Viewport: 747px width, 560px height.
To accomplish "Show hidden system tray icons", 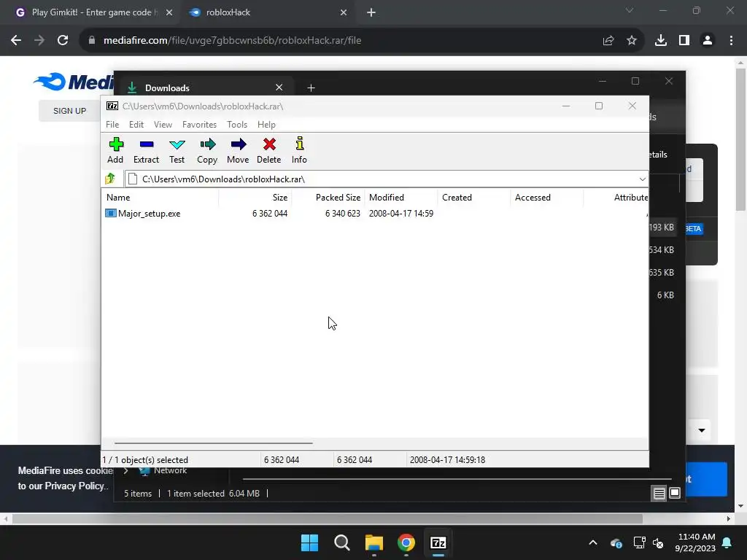I will coord(593,542).
